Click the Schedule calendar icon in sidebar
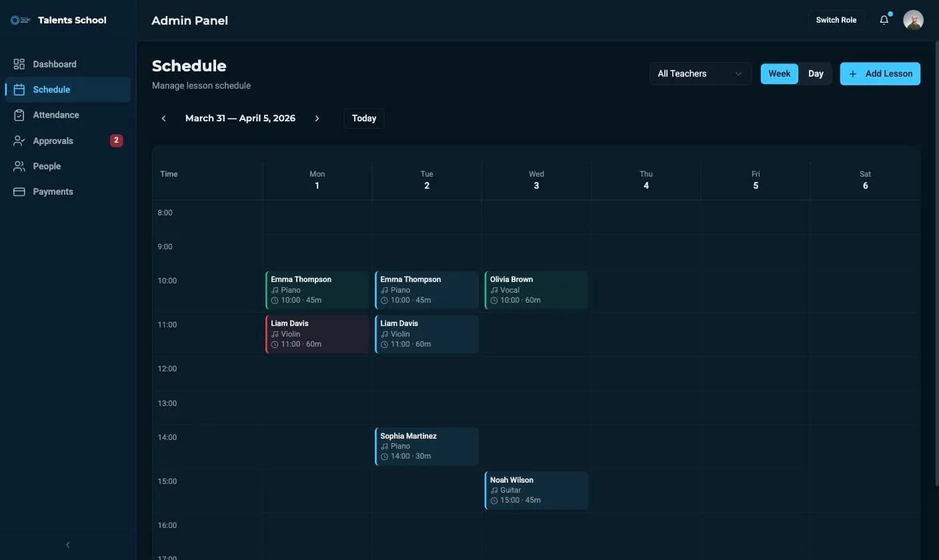The image size is (939, 560). (x=19, y=89)
